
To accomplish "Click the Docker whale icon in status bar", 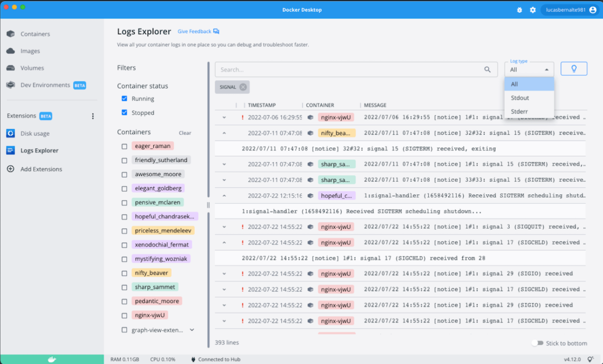I will pyautogui.click(x=52, y=359).
